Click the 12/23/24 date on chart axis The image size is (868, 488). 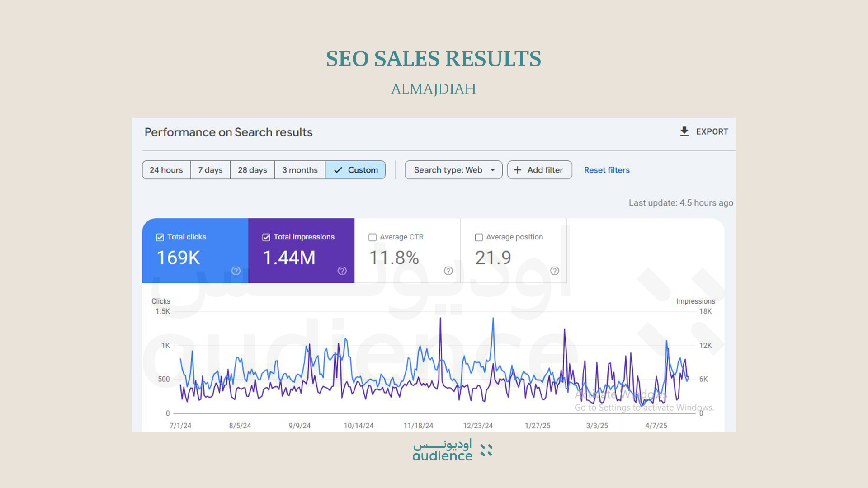478,426
